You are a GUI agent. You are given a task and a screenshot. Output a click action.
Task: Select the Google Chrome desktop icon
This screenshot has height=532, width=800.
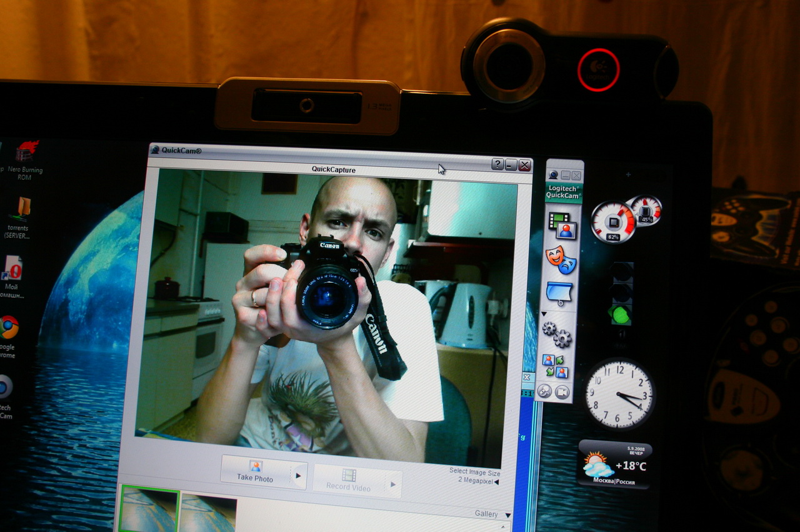pos(8,337)
